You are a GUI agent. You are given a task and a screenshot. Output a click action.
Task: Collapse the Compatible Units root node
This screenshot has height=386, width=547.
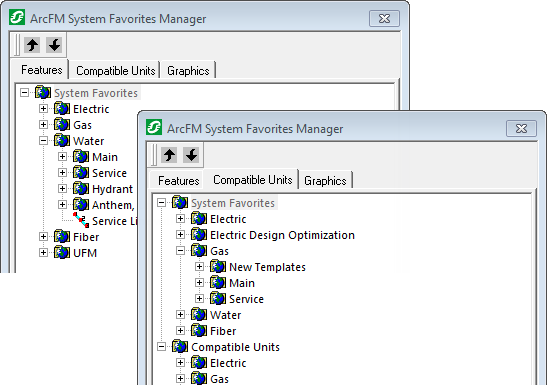pos(161,347)
